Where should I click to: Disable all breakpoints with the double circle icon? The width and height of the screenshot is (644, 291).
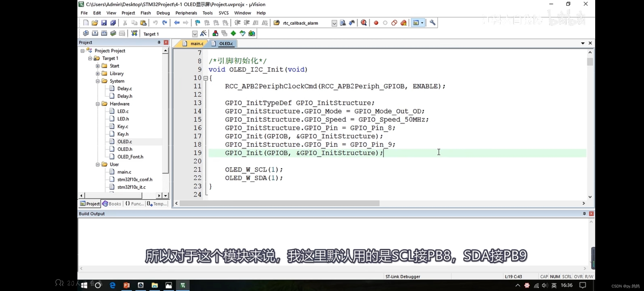[394, 23]
